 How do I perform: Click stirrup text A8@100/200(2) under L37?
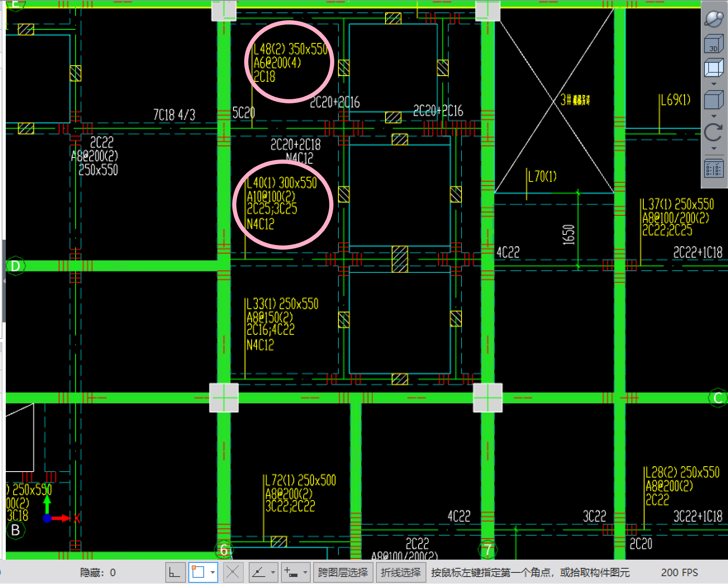tap(676, 217)
